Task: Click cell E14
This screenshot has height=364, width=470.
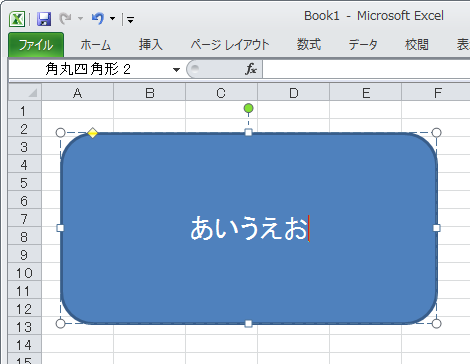Action: click(x=366, y=344)
